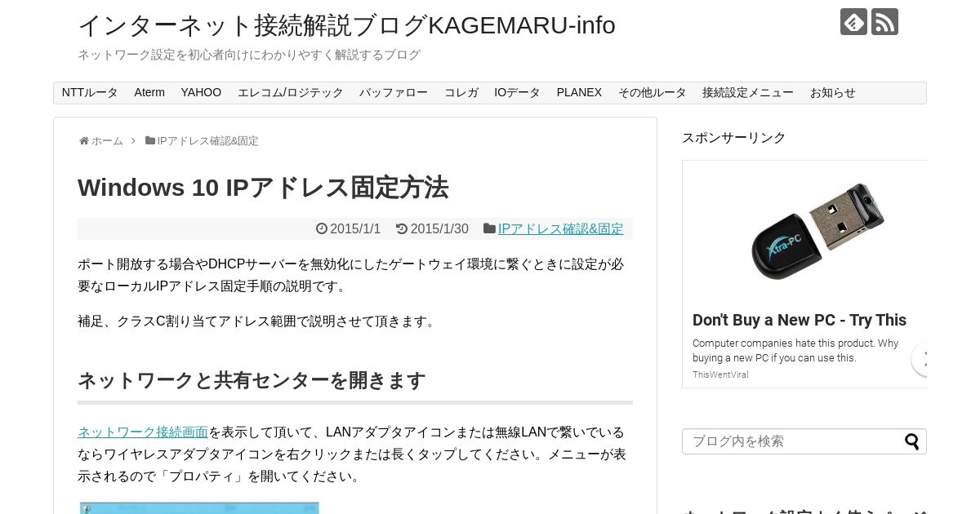This screenshot has height=514, width=980.
Task: Open the NTTルータ menu
Action: 90,93
